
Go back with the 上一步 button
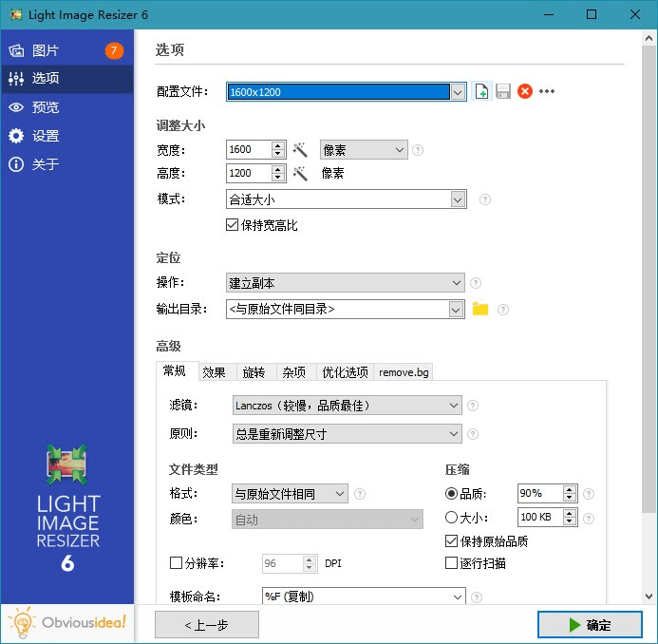coord(207,624)
